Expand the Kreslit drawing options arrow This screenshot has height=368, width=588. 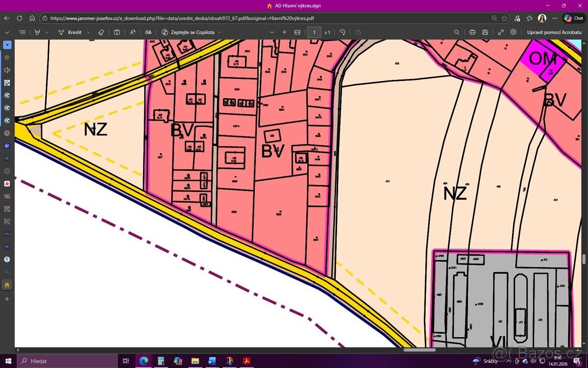(x=89, y=32)
